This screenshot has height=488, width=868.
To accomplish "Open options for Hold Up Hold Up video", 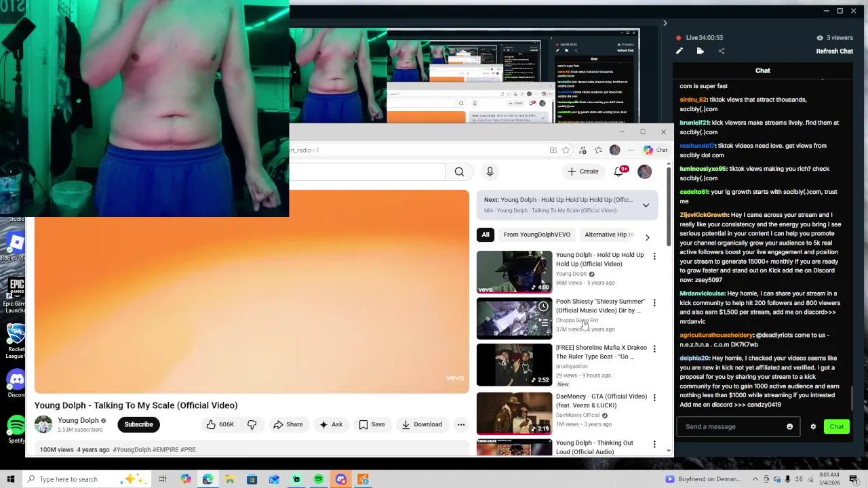I will [654, 256].
